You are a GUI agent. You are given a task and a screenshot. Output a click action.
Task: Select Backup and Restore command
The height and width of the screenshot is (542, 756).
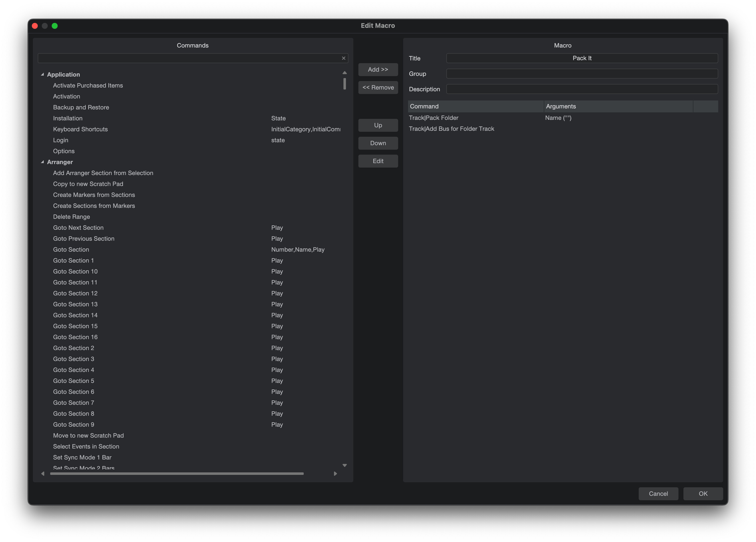pyautogui.click(x=81, y=107)
